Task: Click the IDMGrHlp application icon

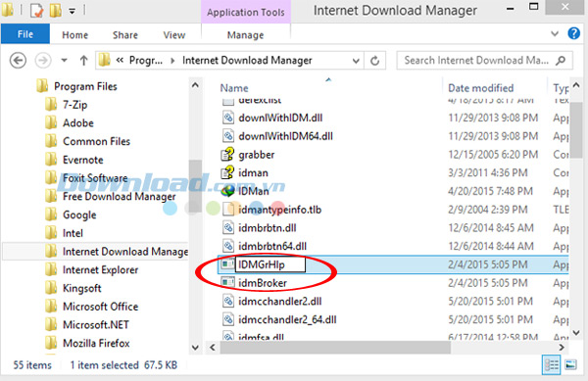Action: click(227, 263)
